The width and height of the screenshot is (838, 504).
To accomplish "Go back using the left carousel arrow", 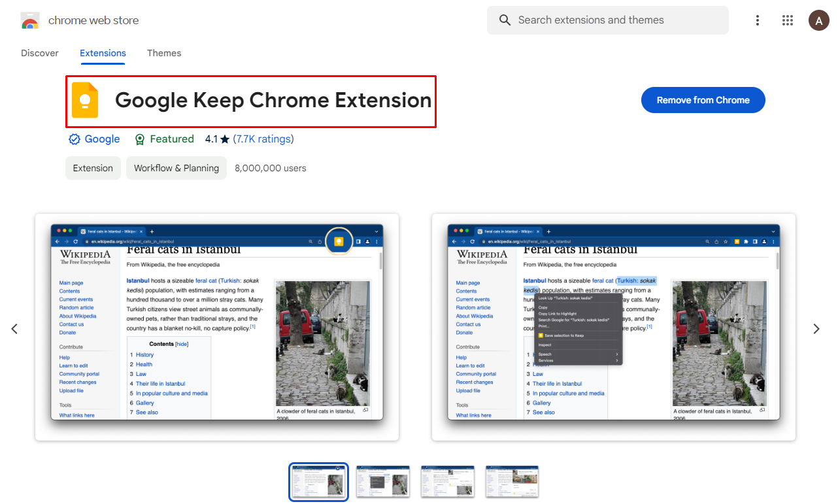I will [14, 328].
